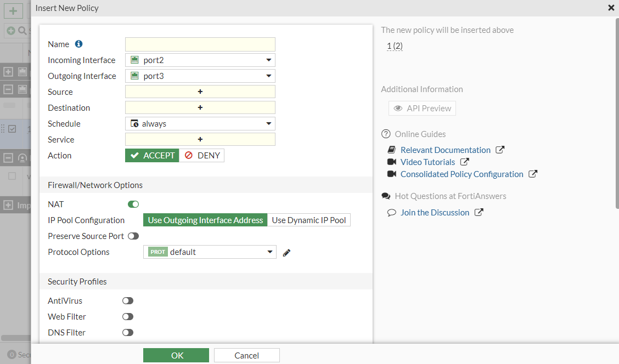Screen dimensions: 619x364
Task: Enable Preserve Source Port toggle
Action: pyautogui.click(x=133, y=236)
